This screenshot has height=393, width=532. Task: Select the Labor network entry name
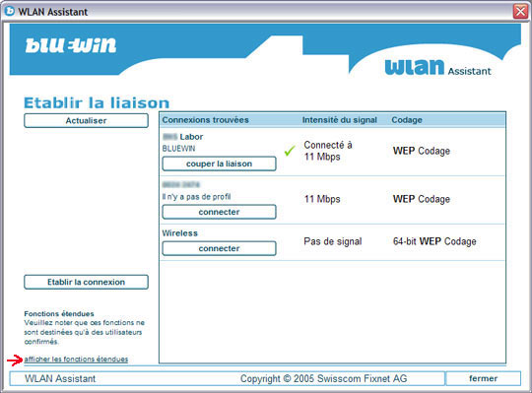pyautogui.click(x=183, y=137)
